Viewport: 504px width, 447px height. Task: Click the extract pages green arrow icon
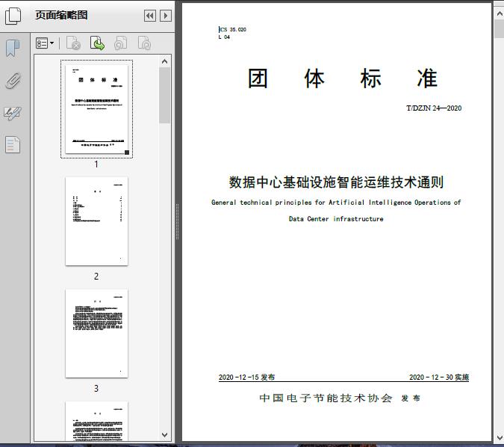pos(97,43)
